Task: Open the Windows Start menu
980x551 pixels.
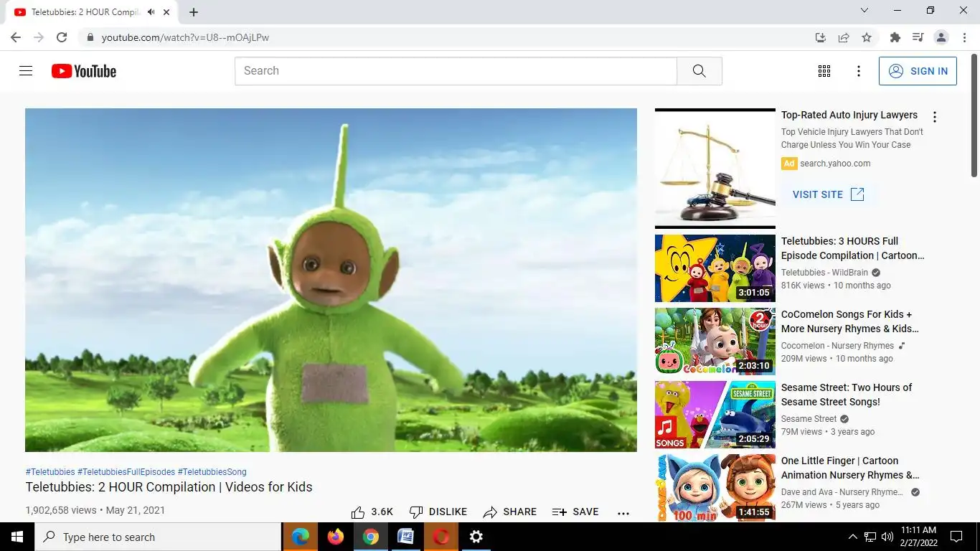Action: click(x=17, y=537)
